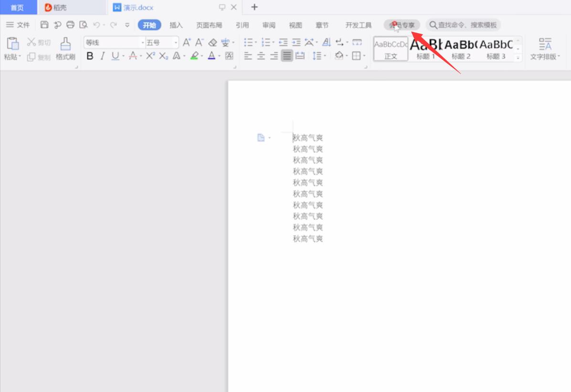Screen dimensions: 571x392
Task: Select the Format Painter (格式刷)
Action: click(65, 48)
